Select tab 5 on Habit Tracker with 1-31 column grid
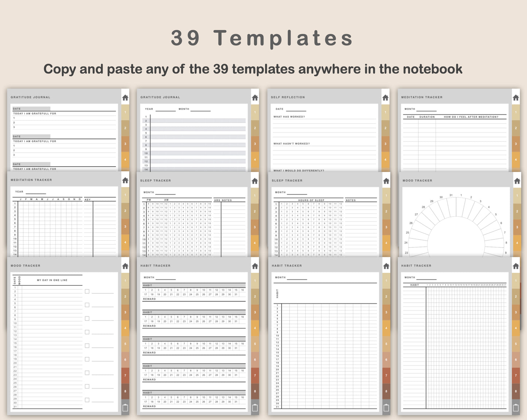 [x=516, y=344]
